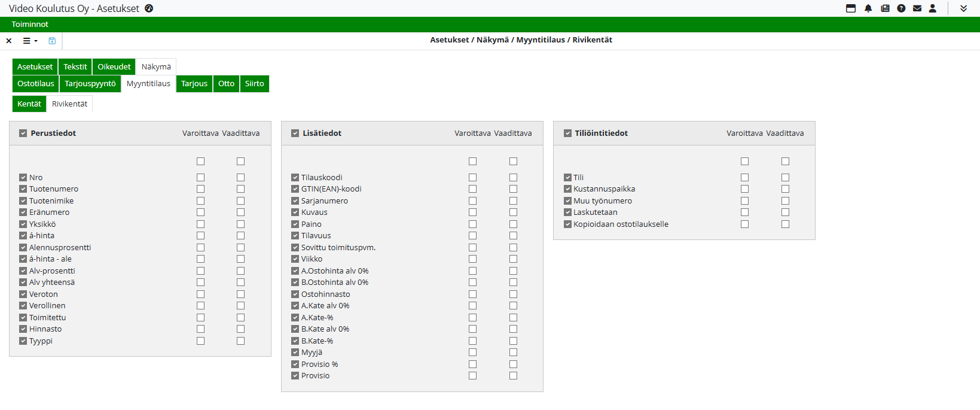Click the dashboard gauge icon beside the title
This screenshot has width=980, height=410.
click(149, 8)
